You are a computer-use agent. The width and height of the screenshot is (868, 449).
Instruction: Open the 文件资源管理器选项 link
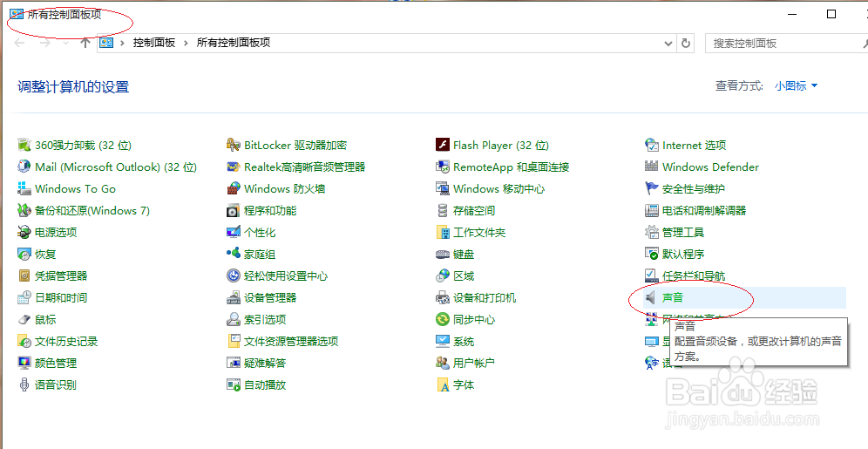click(291, 342)
